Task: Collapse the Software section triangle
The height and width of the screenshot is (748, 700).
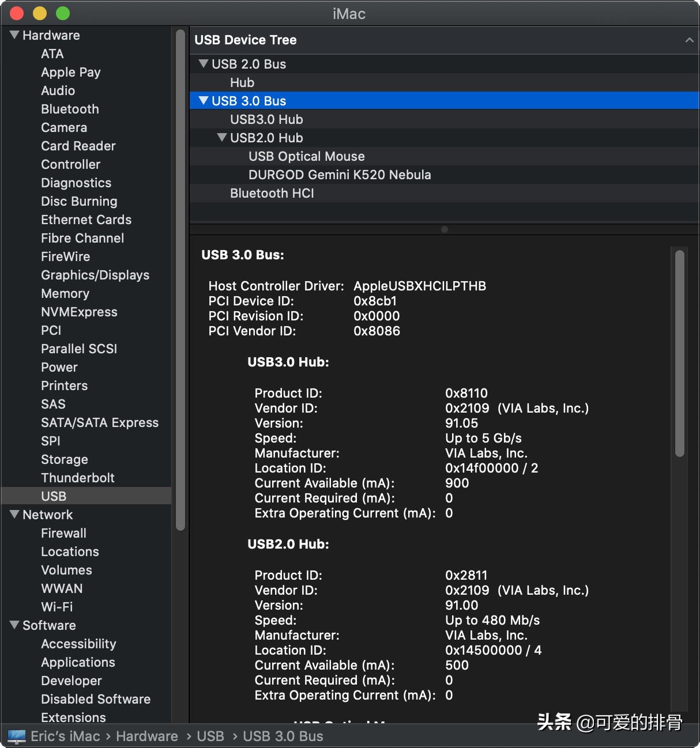Action: tap(15, 625)
